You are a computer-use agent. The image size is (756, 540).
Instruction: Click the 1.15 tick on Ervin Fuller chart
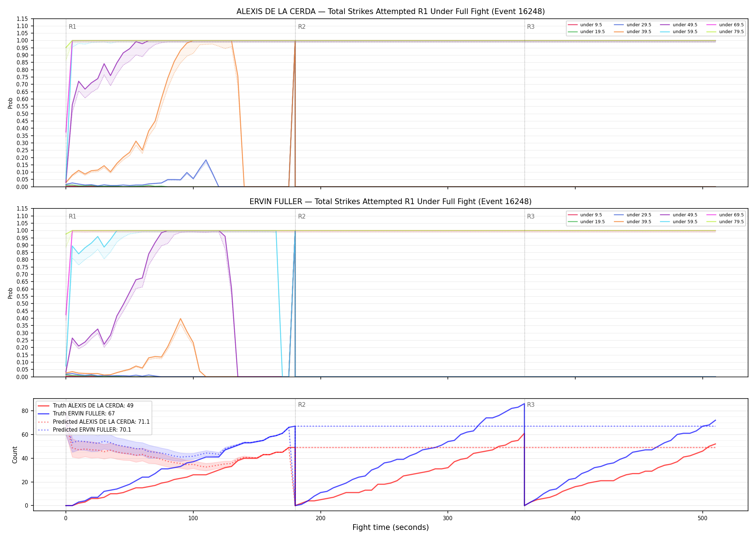click(x=22, y=209)
